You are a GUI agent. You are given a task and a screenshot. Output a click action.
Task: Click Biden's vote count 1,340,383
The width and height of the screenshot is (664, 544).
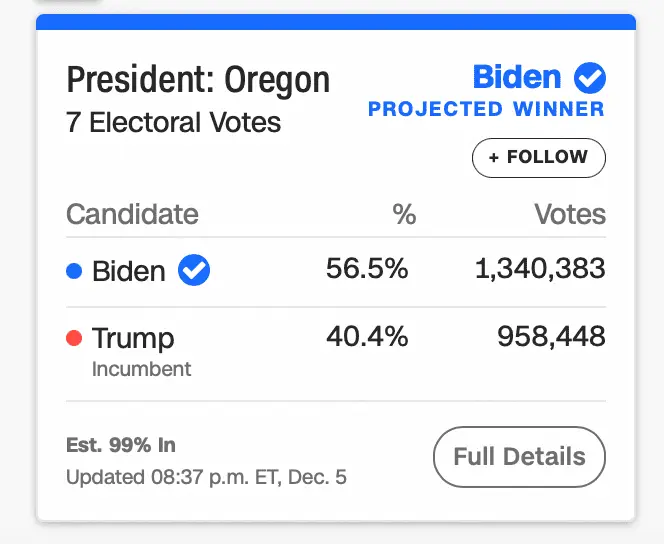coord(541,268)
